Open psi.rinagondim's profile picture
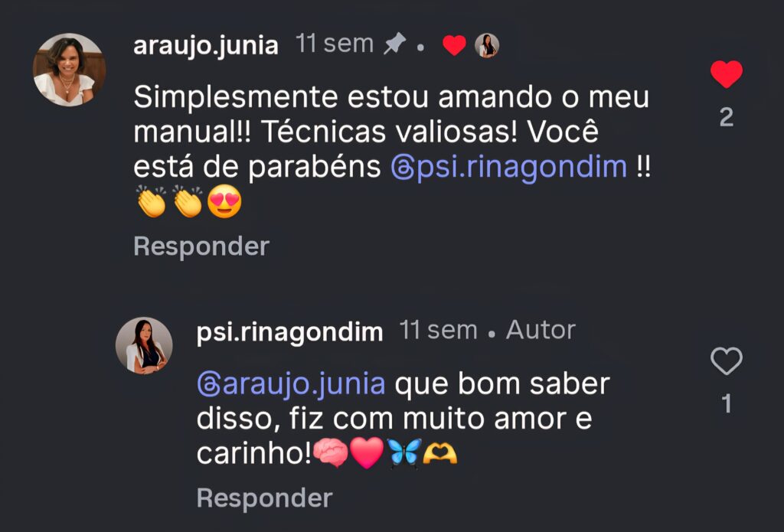Screen dimensions: 784x532 coord(144,346)
